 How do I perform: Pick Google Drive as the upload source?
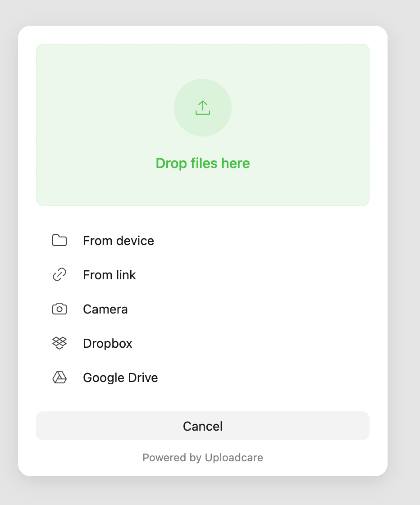(120, 378)
